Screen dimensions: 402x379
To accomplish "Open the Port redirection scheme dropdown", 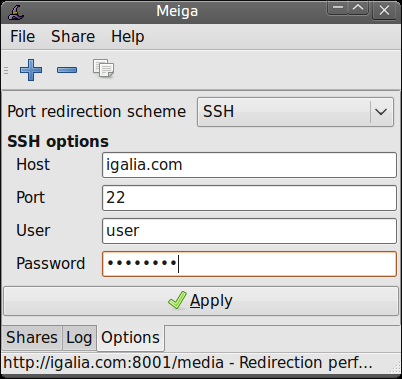I will [295, 112].
